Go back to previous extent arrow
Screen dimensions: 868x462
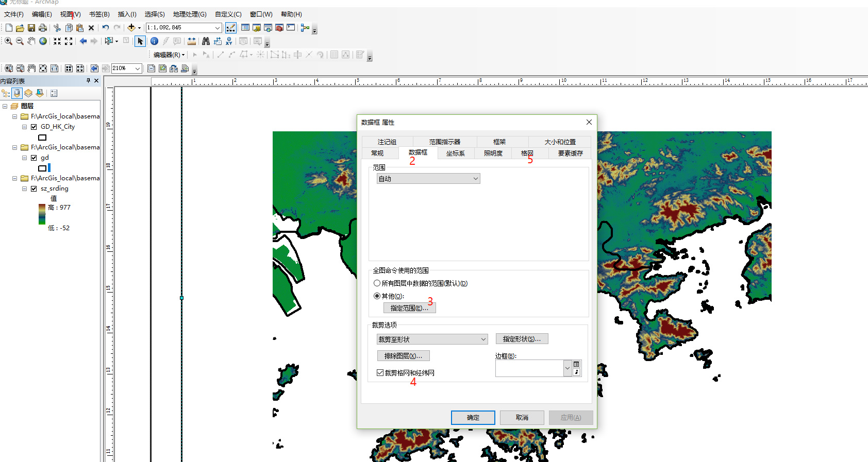[83, 41]
